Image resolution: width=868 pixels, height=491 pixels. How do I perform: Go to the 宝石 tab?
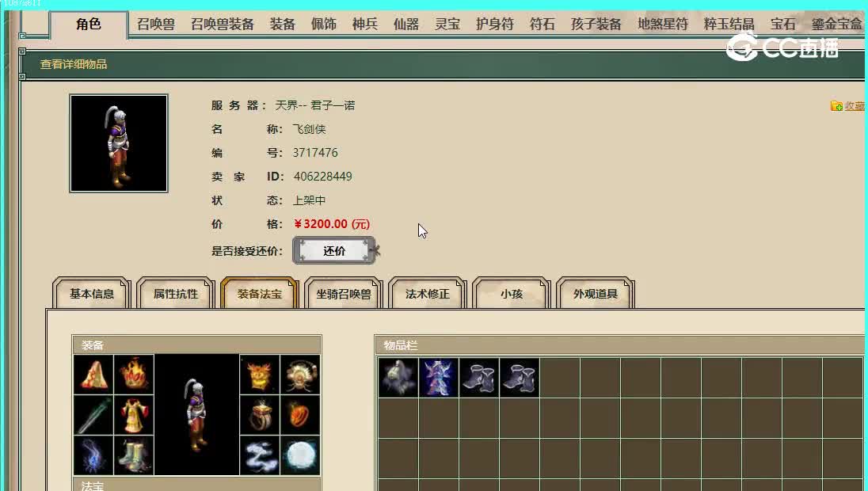[x=783, y=25]
